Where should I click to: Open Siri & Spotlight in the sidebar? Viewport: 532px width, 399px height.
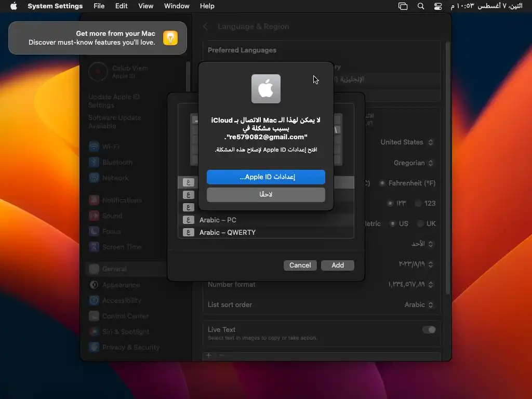coord(119,332)
